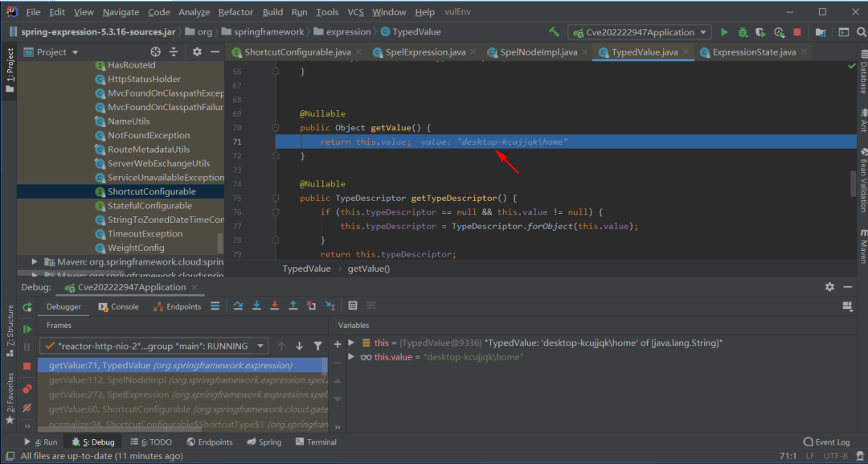This screenshot has height=464, width=868.
Task: Expand more Variables panel actions via the chevron
Action: tap(337, 427)
